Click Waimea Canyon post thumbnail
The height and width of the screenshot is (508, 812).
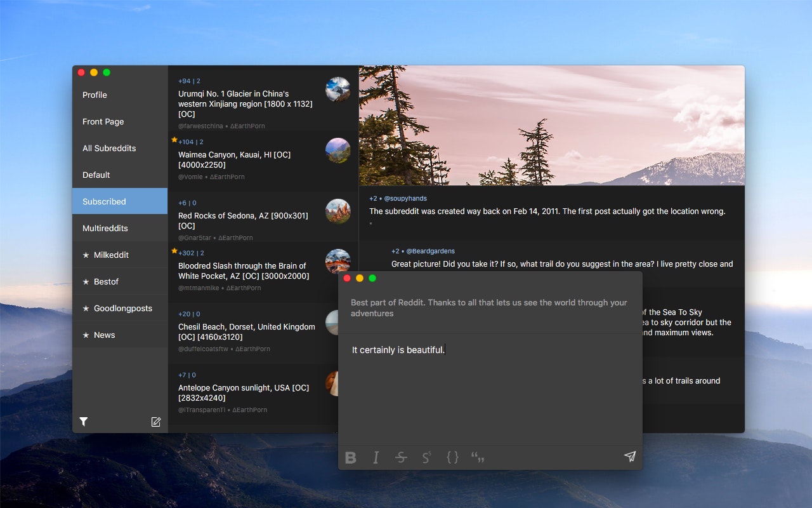click(x=338, y=150)
